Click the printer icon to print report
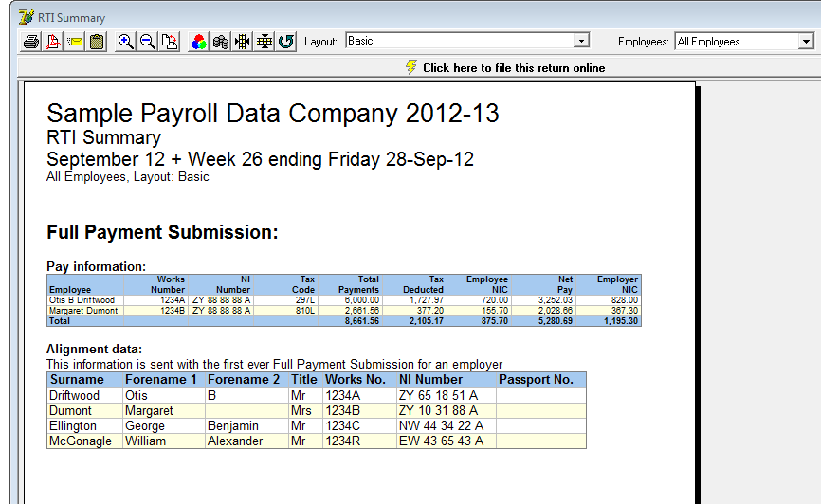The image size is (821, 504). (x=31, y=42)
